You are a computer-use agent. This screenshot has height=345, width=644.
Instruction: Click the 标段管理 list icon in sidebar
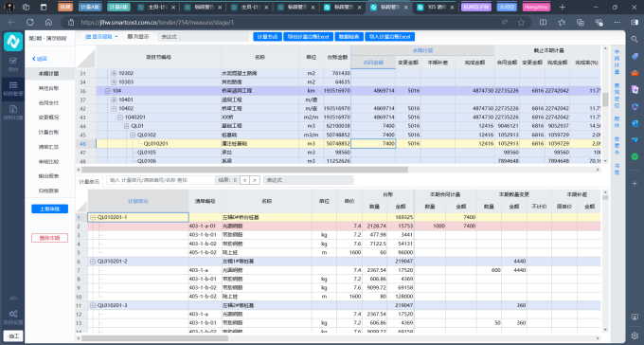click(12, 84)
